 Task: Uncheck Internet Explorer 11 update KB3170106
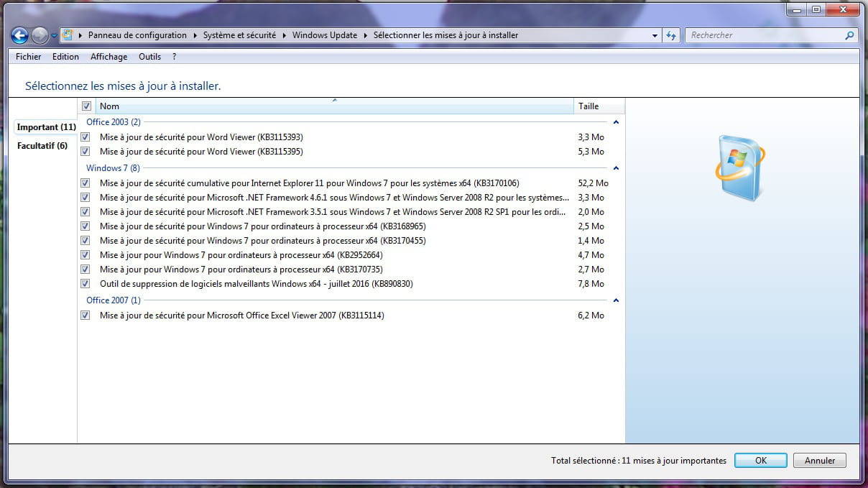86,183
